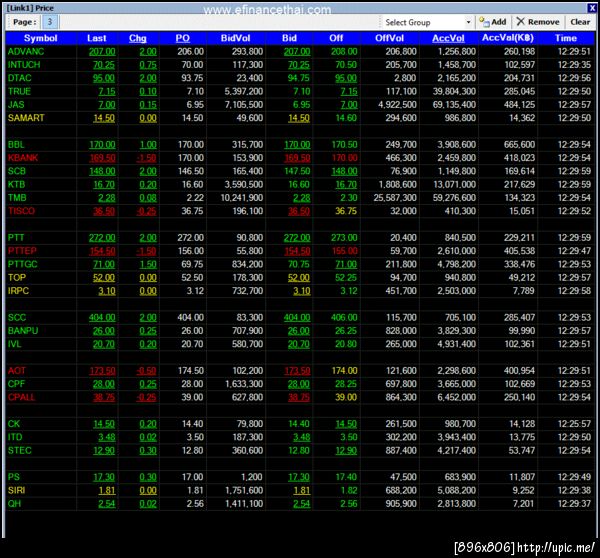Select the SCC symbol
600x558 pixels.
click(x=17, y=318)
